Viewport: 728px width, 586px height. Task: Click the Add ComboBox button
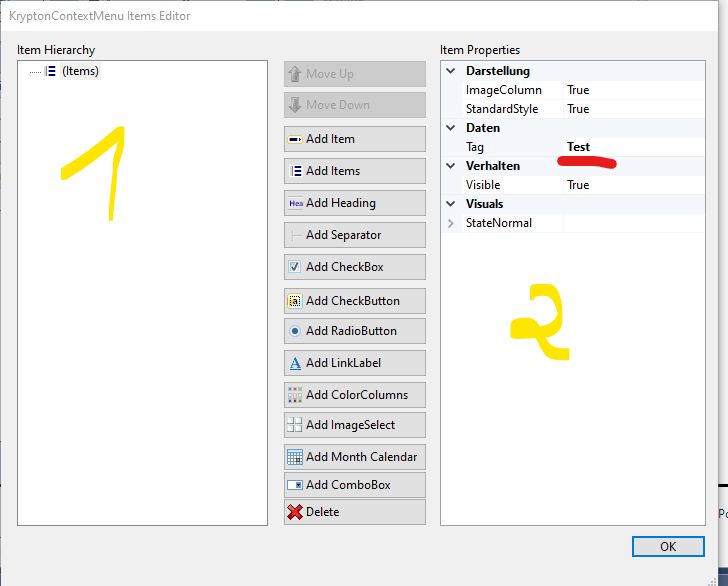(x=355, y=485)
